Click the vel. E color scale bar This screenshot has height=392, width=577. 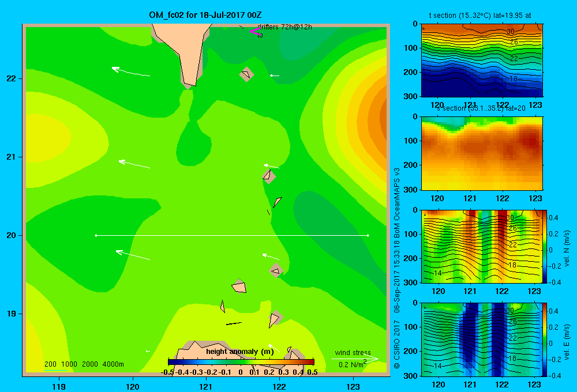coord(545,339)
